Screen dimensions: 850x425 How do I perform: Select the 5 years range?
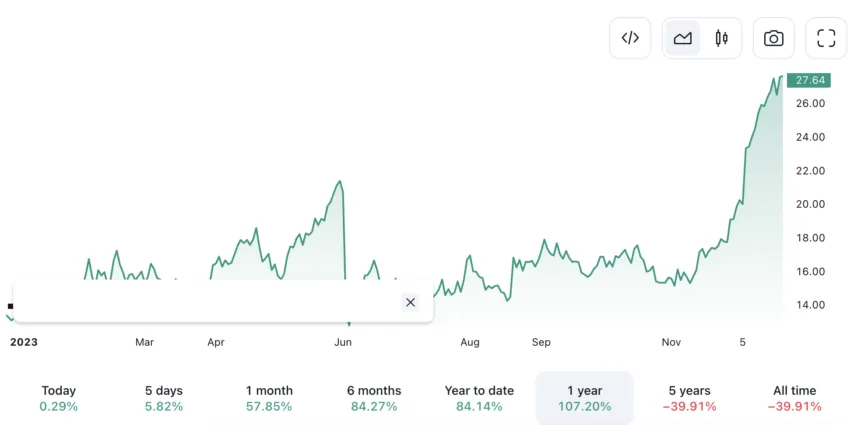pos(690,398)
